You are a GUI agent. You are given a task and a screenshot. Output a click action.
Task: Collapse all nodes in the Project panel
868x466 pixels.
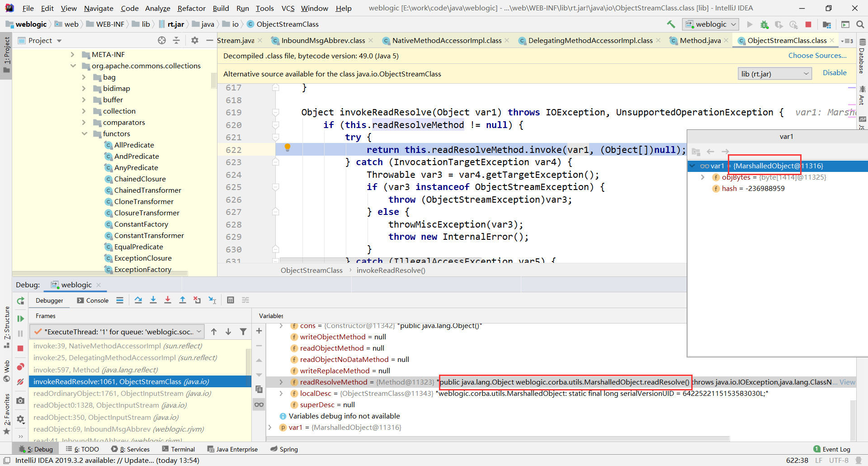coord(176,40)
